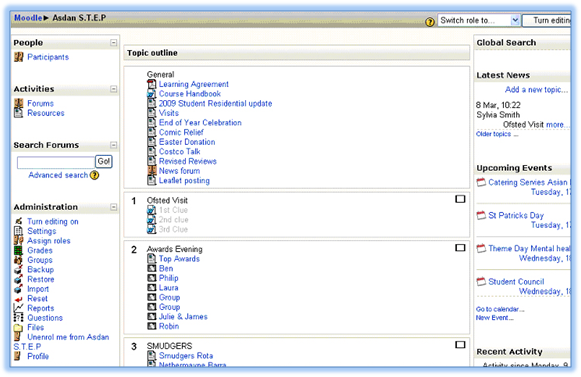Collapse the Search Forums block
Screen dimensions: 581x377
(114, 145)
